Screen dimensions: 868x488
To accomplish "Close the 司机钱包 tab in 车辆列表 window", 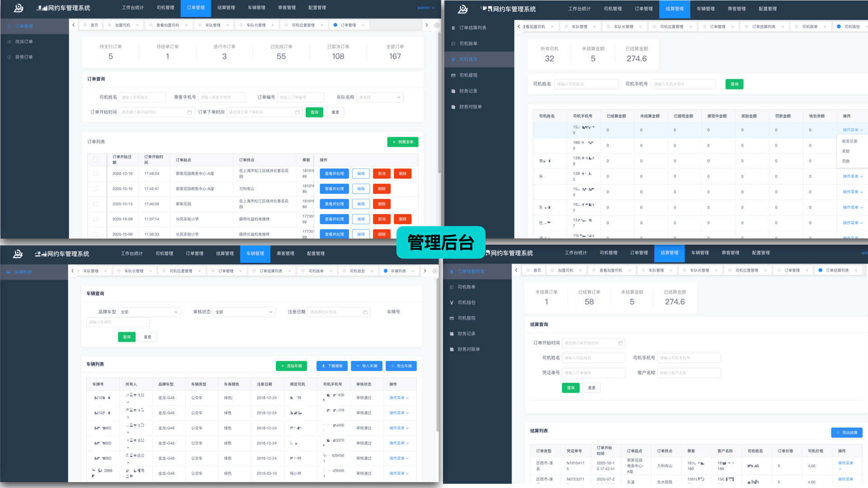I will pos(372,271).
